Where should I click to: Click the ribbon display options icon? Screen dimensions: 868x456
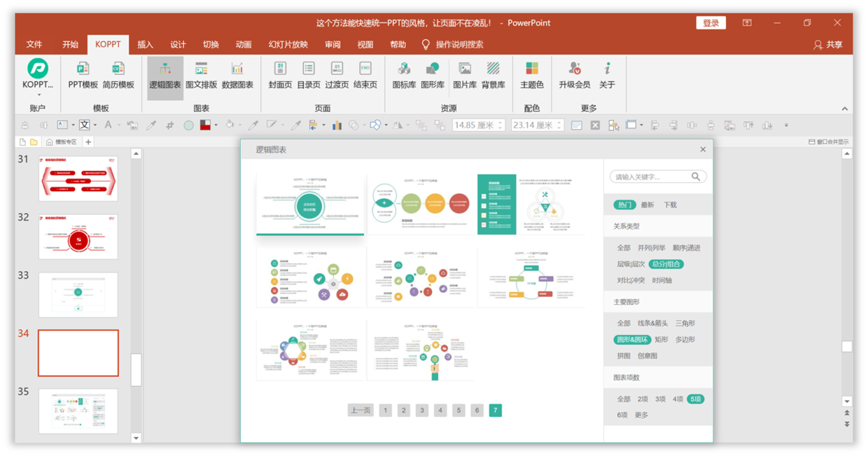pos(747,23)
